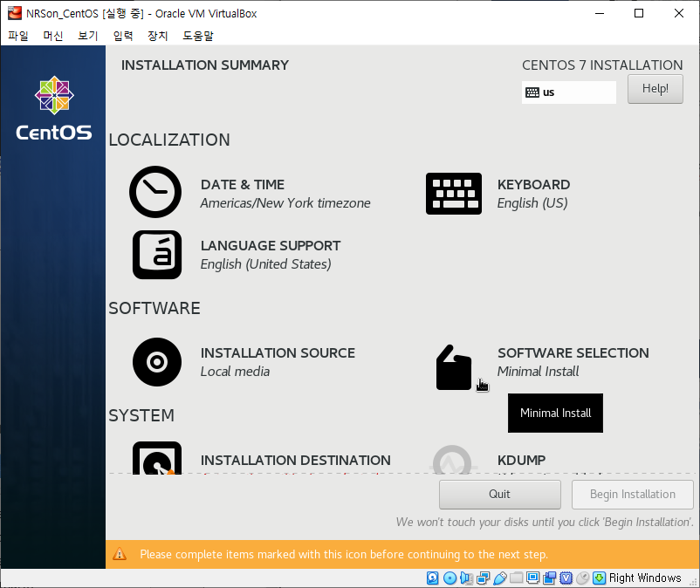This screenshot has width=700, height=588.
Task: Open Installation Destination disk icon
Action: [x=157, y=458]
